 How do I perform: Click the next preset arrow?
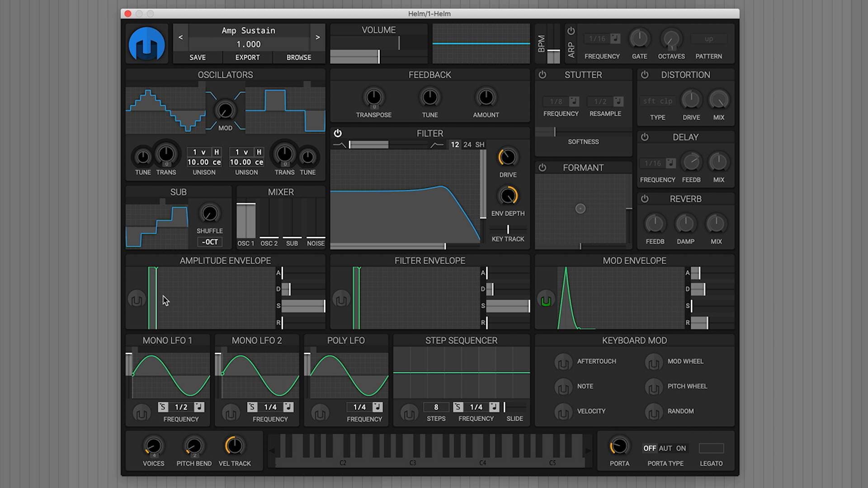(317, 38)
